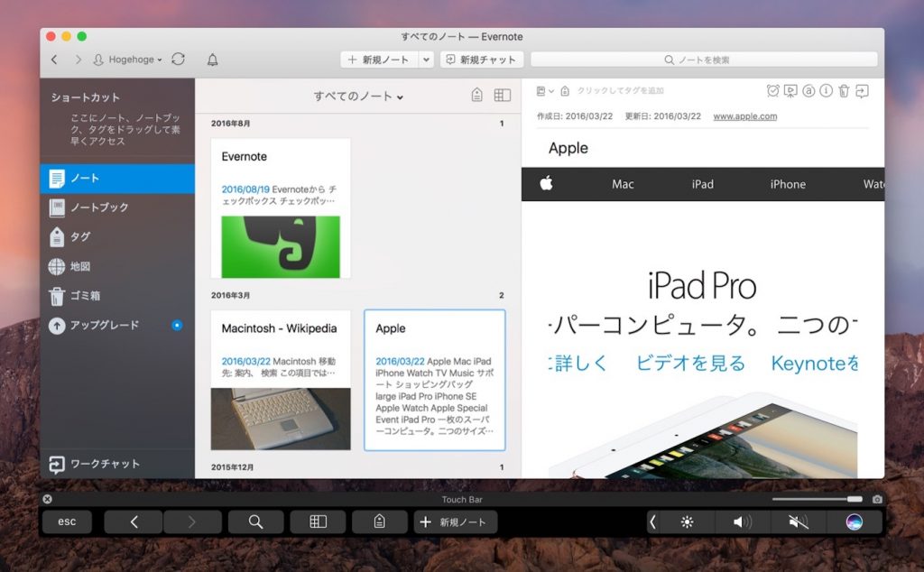Switch note list view with the grid icon
Screen dimensions: 924x572
503,96
